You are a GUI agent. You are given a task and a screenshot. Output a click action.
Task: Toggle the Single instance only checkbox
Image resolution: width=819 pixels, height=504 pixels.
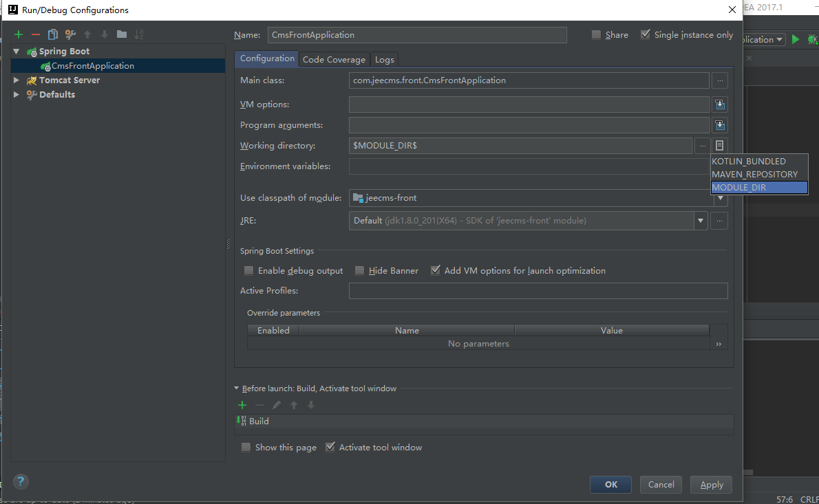[x=646, y=35]
